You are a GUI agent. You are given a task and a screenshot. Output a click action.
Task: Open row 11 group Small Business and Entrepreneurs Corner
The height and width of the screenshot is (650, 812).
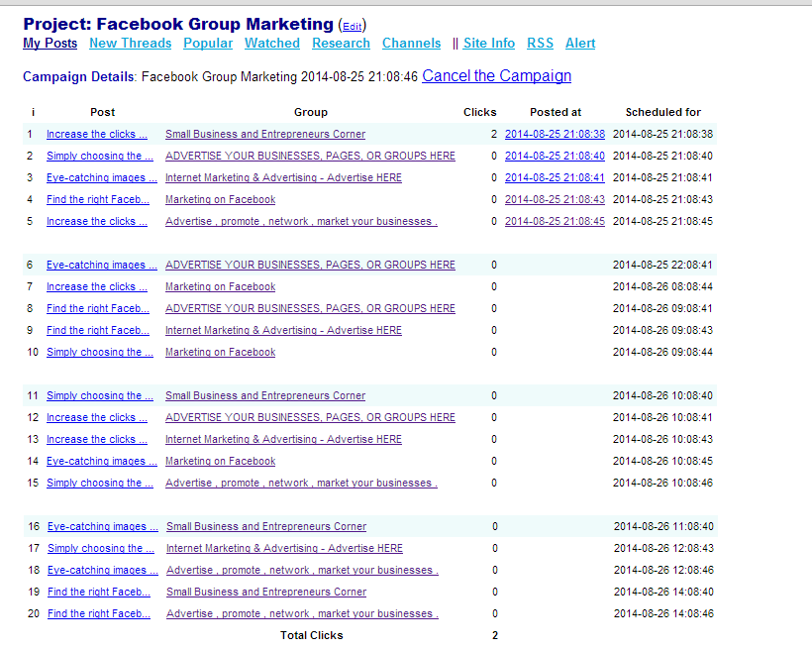coord(265,395)
